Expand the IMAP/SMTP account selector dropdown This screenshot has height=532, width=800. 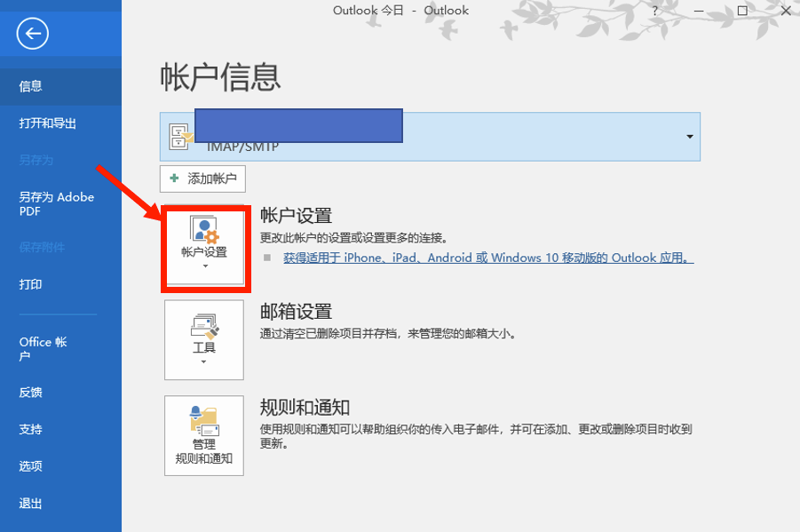[689, 137]
